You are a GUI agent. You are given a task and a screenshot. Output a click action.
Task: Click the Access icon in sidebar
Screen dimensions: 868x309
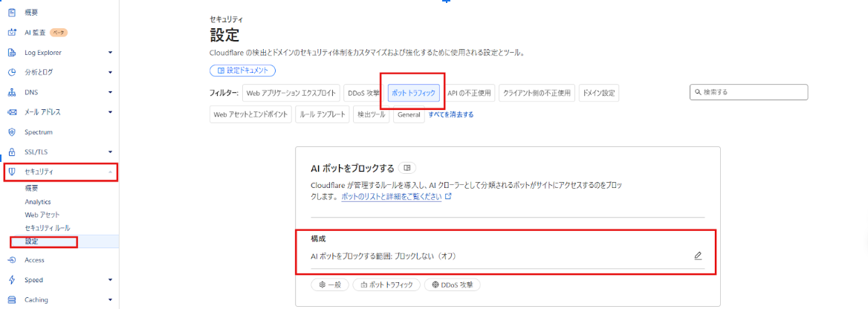tap(11, 260)
